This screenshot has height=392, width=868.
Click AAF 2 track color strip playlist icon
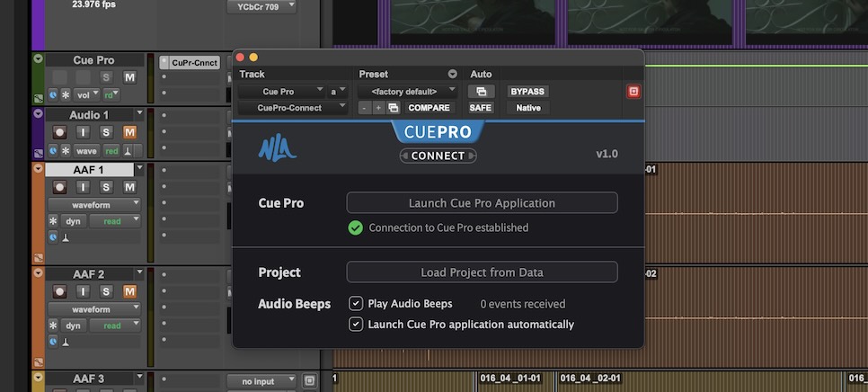point(39,362)
